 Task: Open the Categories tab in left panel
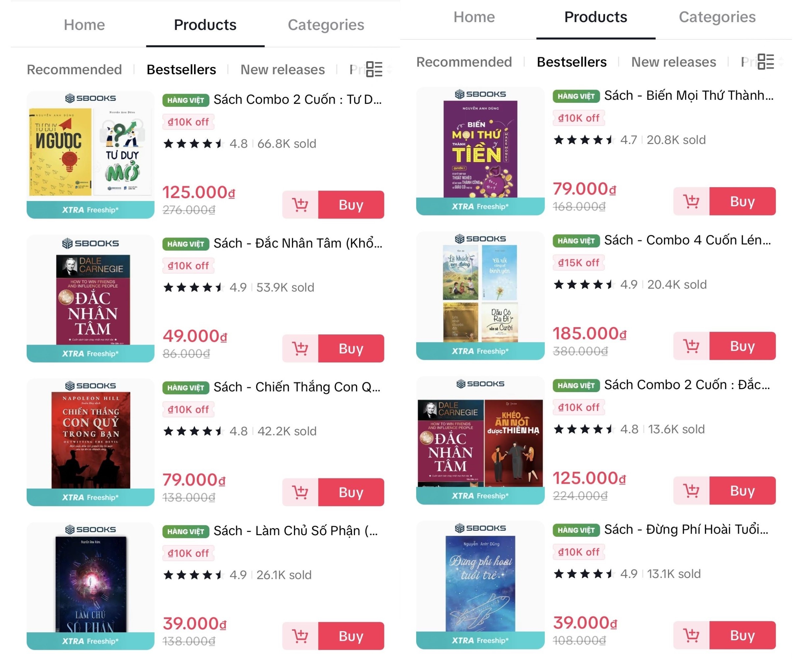(x=326, y=25)
